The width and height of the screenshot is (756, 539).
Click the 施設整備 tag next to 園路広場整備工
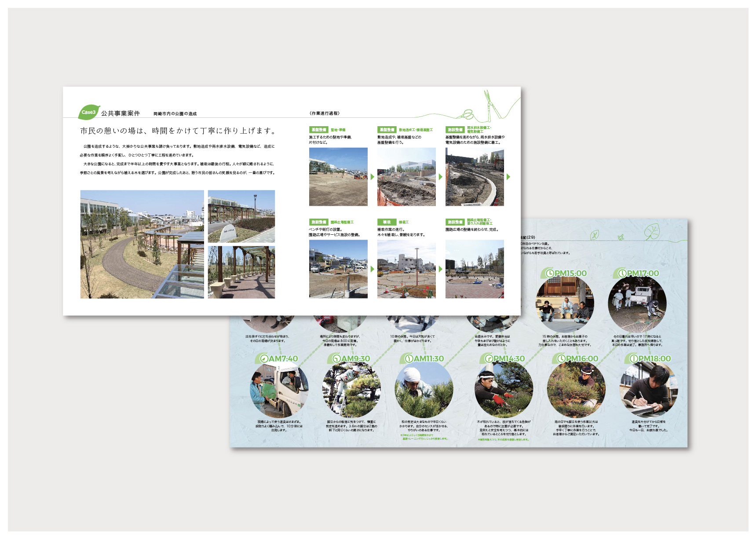(x=318, y=222)
